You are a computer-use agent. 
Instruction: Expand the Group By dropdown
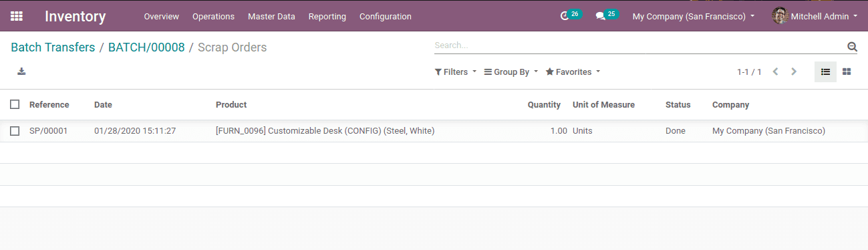(511, 72)
